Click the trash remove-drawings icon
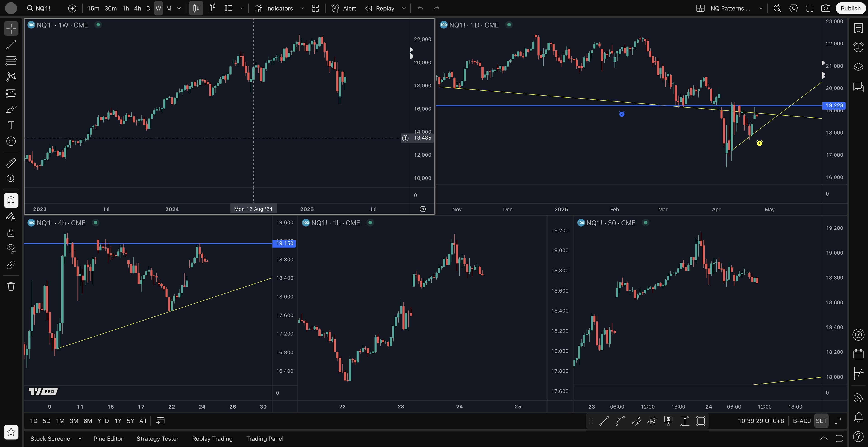The width and height of the screenshot is (868, 447). click(x=11, y=286)
